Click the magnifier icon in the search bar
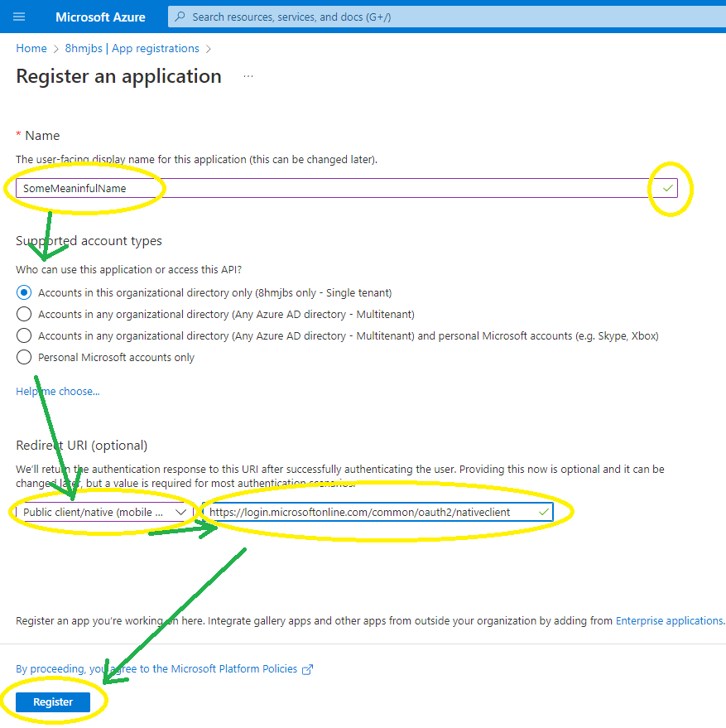 point(180,17)
